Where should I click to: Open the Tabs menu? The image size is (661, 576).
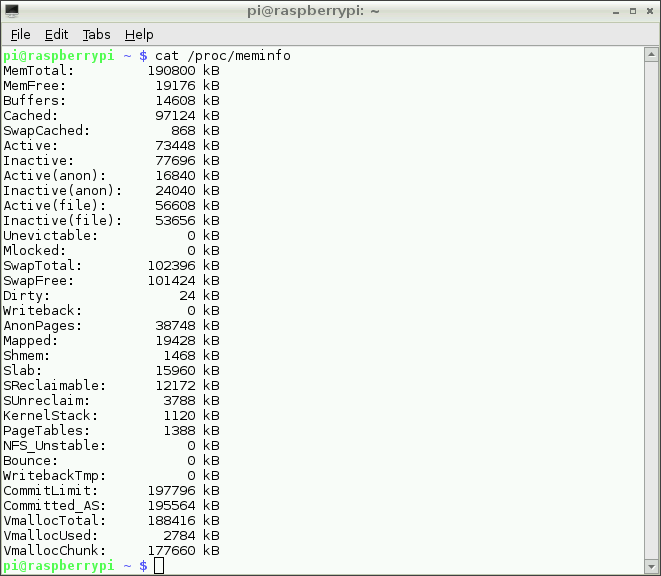96,34
